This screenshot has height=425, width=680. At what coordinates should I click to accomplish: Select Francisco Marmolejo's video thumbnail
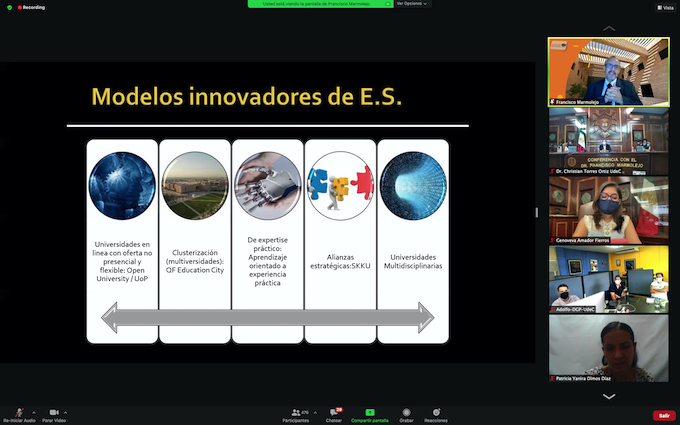click(609, 72)
